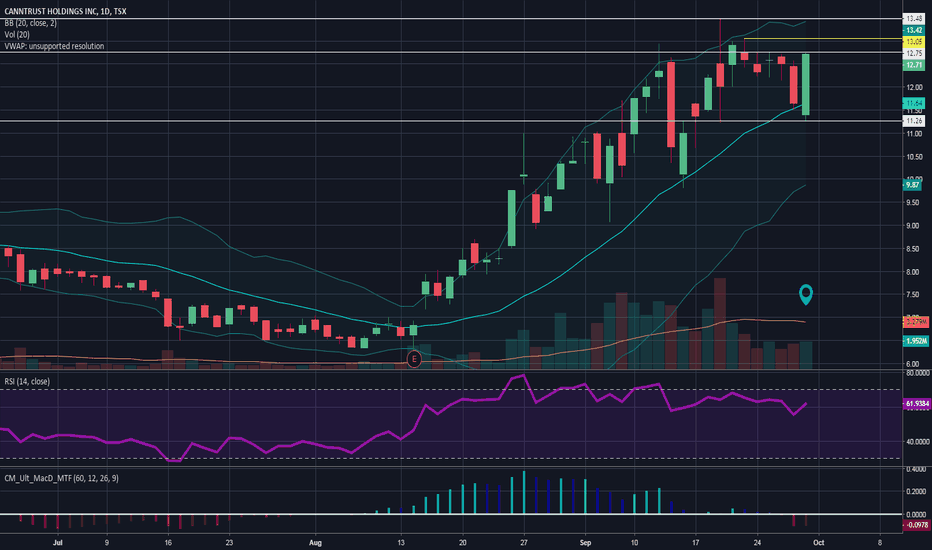Click the '24' date label on time axis

point(757,542)
